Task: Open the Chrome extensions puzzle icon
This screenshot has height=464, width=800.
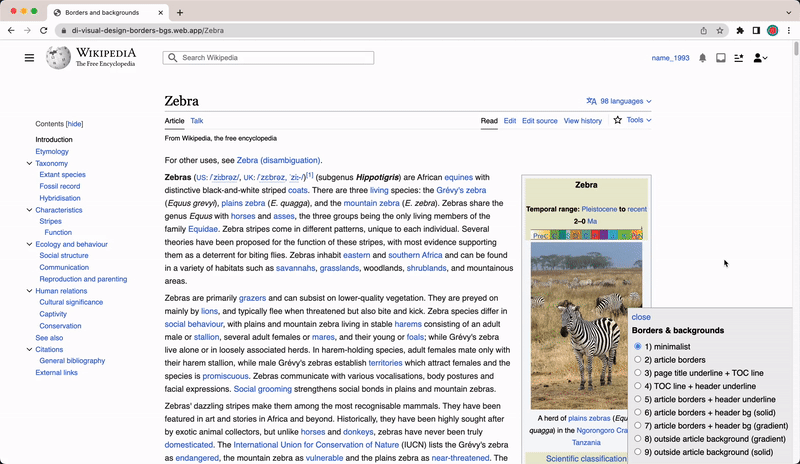Action: click(x=740, y=31)
